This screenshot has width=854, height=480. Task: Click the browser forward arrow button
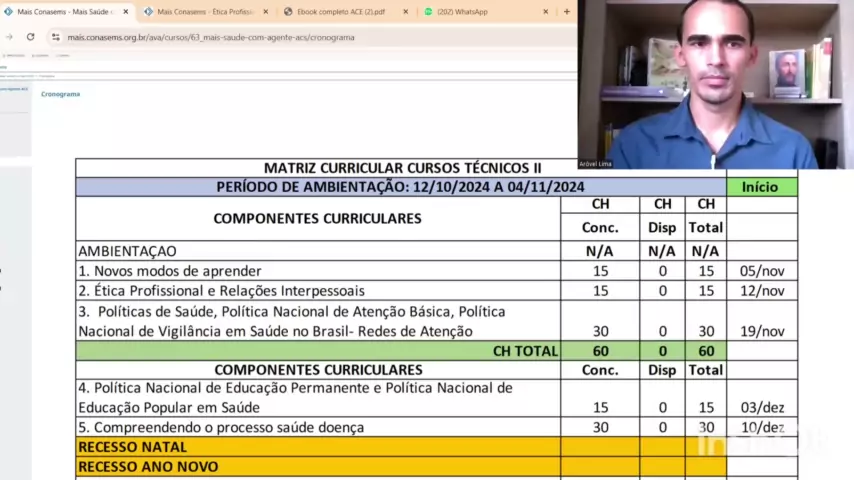(x=9, y=37)
